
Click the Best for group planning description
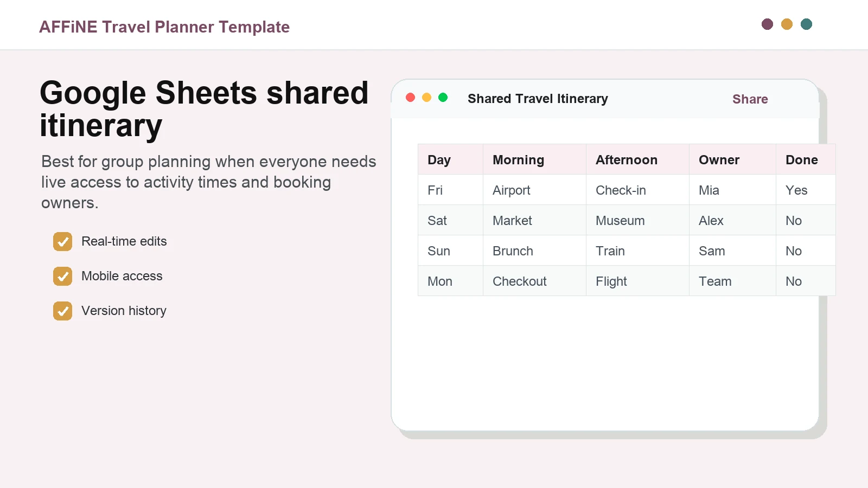pyautogui.click(x=209, y=182)
